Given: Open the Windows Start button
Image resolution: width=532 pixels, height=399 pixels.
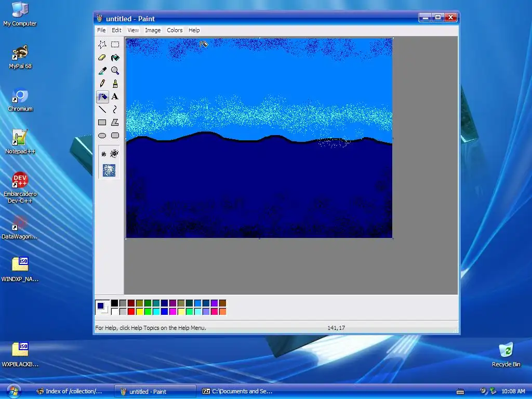Looking at the screenshot, I should 13,391.
